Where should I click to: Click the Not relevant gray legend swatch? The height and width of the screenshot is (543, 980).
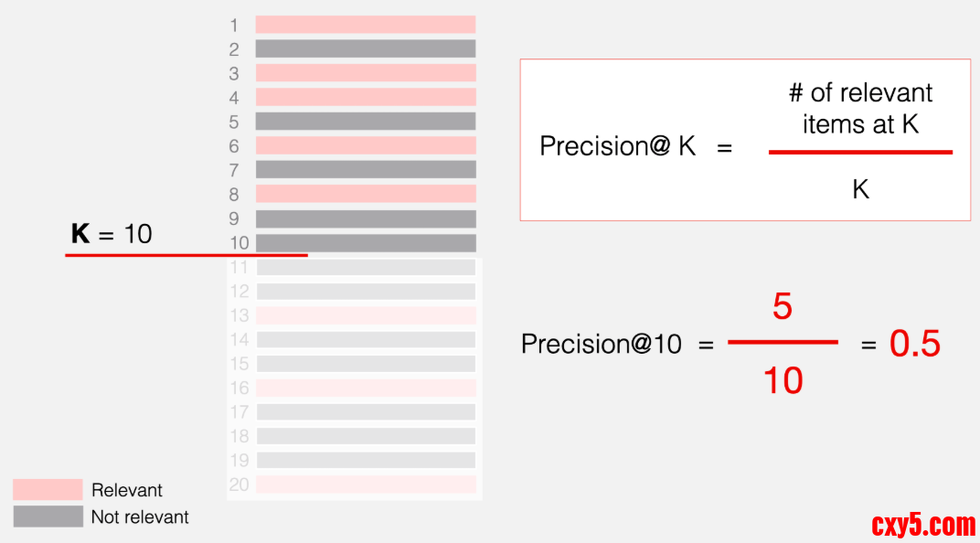48,516
